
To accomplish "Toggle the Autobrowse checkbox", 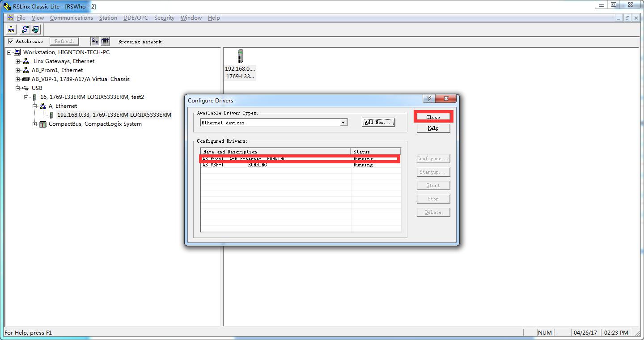I will 11,41.
